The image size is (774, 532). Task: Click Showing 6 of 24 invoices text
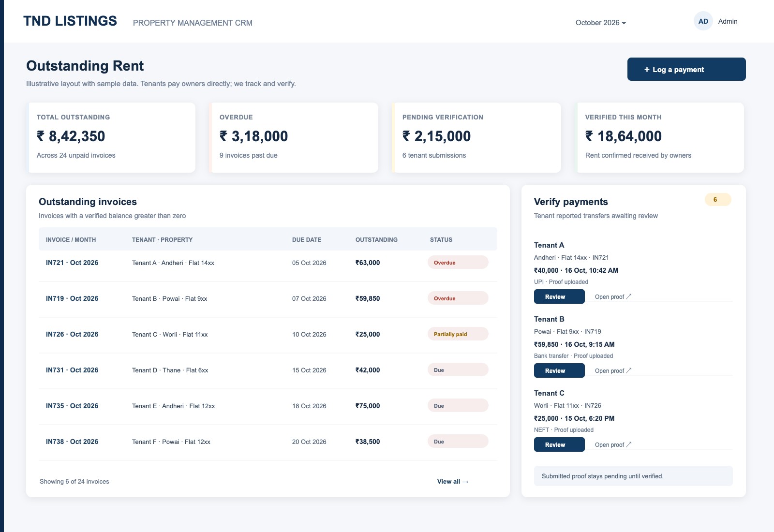click(x=74, y=482)
